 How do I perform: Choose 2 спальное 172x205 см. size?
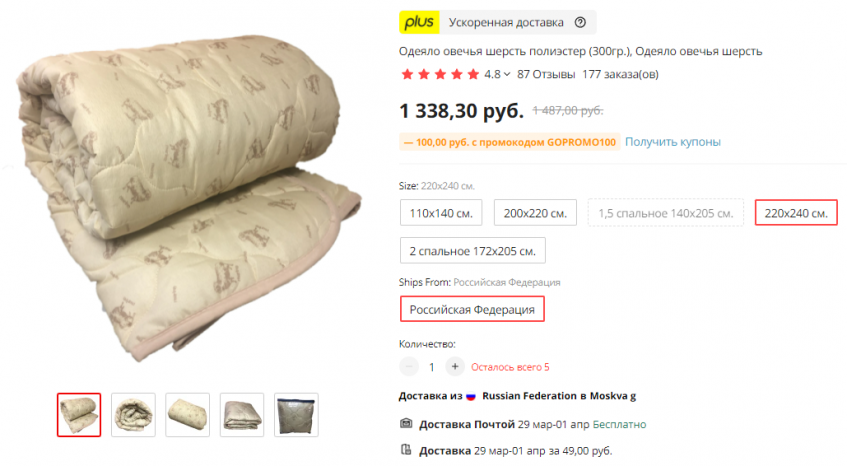click(473, 251)
